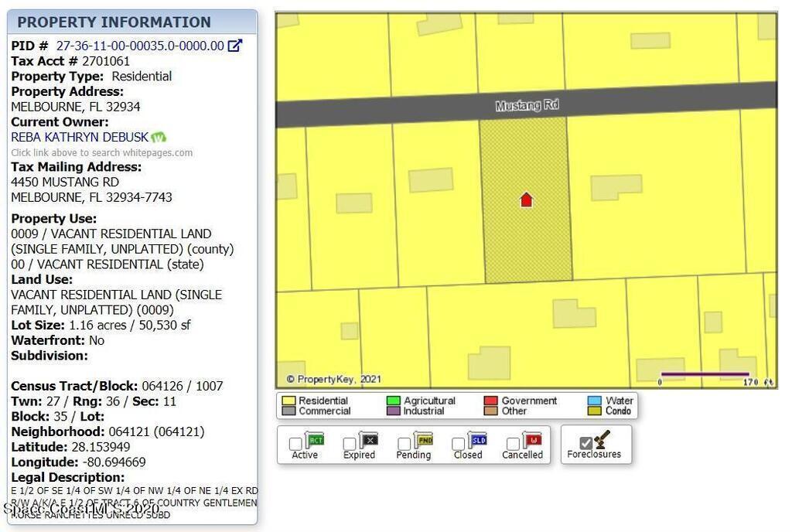The height and width of the screenshot is (532, 792).
Task: Click the green Active listing flag icon
Action: [315, 441]
